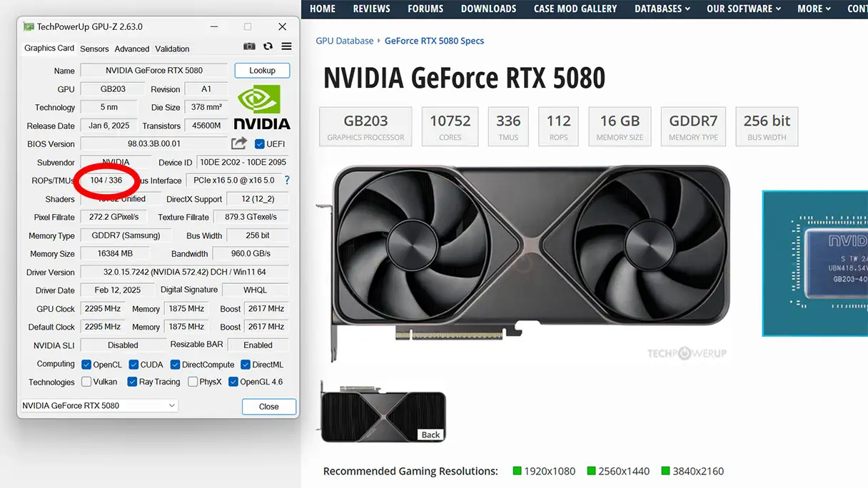Click the GB203 chip image on the right
The width and height of the screenshot is (868, 488).
click(x=815, y=263)
